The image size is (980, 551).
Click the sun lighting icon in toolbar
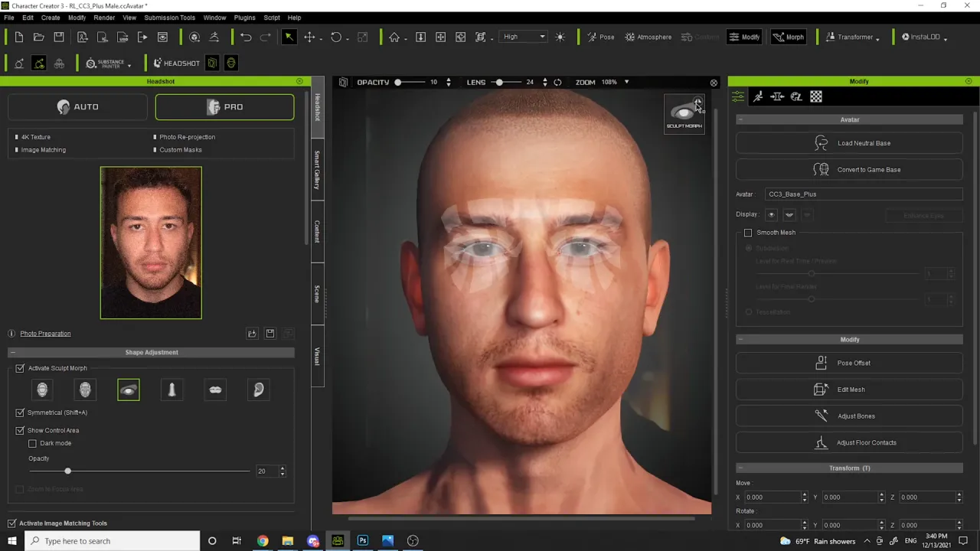click(x=560, y=37)
